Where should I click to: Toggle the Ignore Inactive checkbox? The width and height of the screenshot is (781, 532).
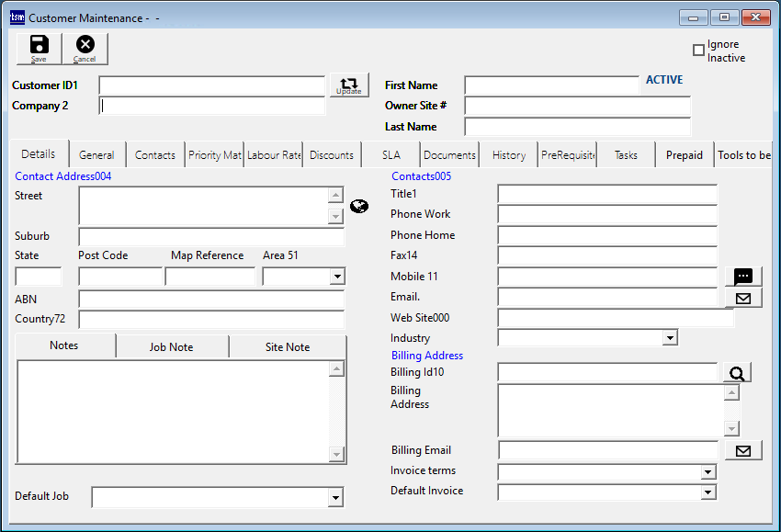click(698, 51)
